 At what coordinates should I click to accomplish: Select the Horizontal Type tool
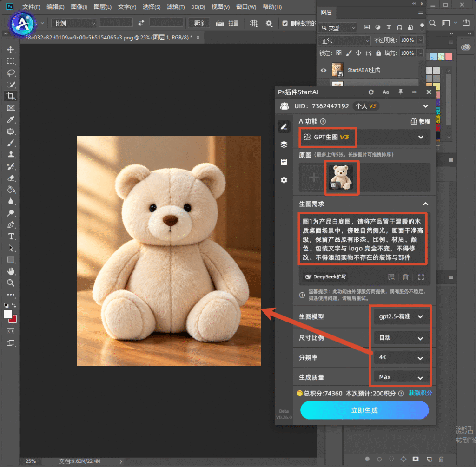coord(11,237)
